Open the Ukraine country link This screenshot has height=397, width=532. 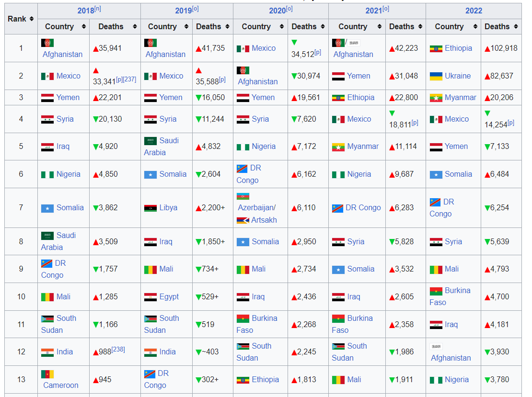coord(458,76)
